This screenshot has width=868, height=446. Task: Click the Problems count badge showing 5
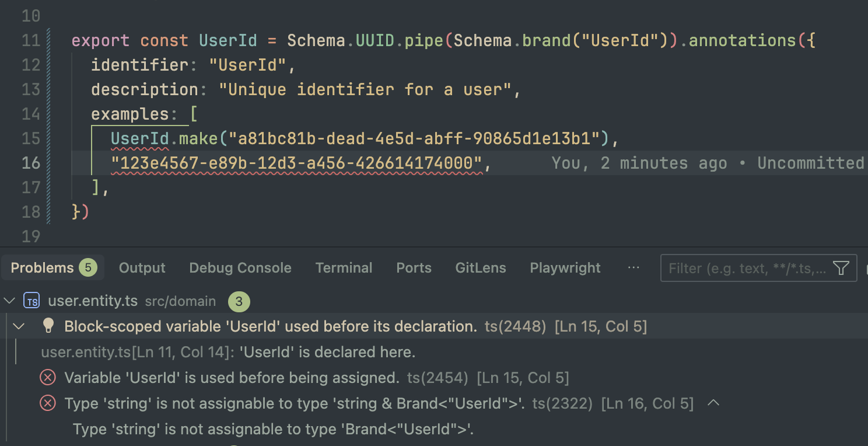[88, 268]
